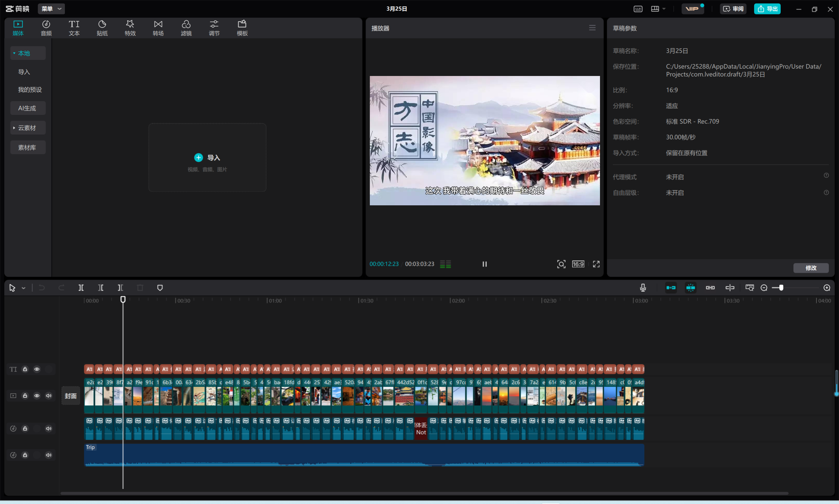Image resolution: width=839 pixels, height=504 pixels.
Task: Hide the text track with eye icon
Action: [x=37, y=369]
